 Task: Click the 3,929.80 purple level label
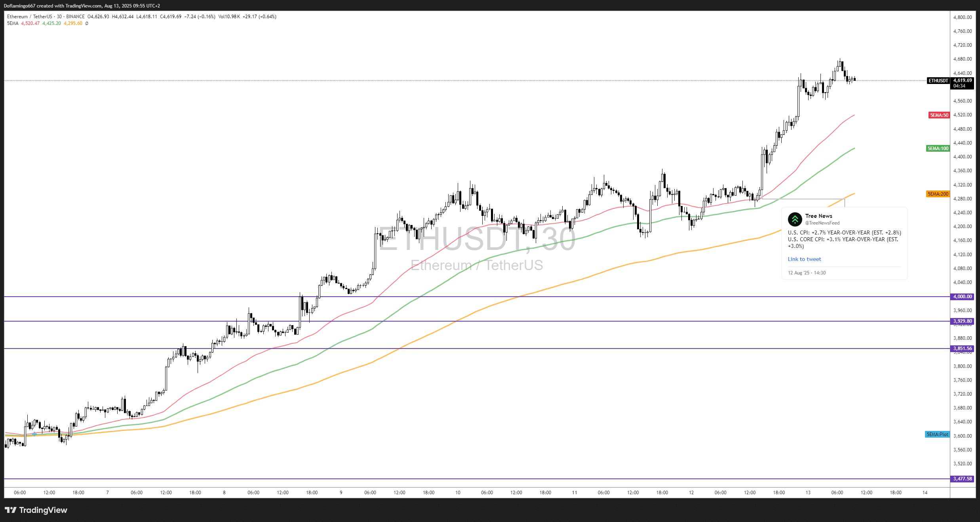pos(962,321)
